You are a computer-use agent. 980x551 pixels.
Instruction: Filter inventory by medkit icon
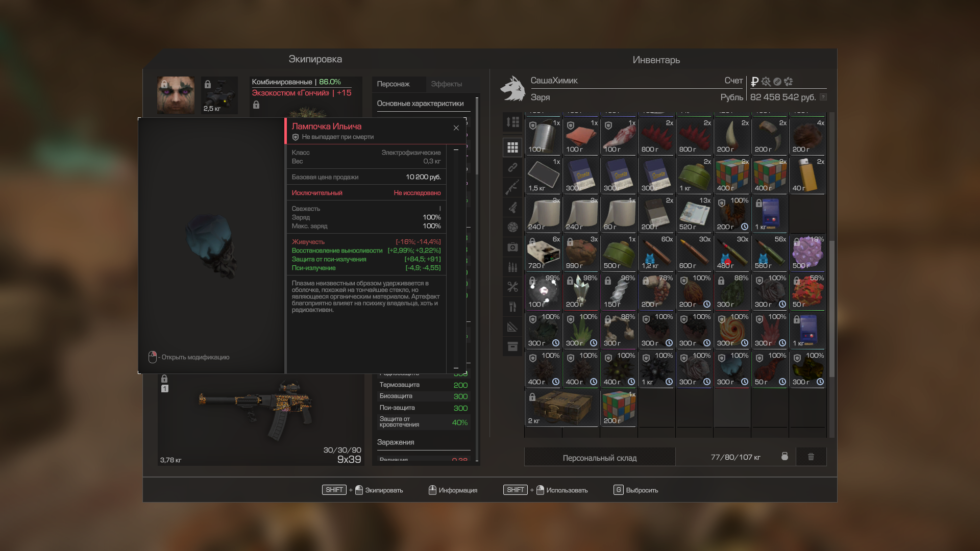[x=512, y=247]
